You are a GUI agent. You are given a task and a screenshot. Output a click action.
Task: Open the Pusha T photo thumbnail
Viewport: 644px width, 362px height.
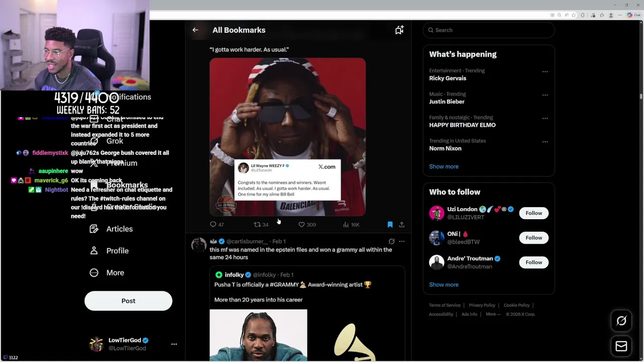click(x=259, y=335)
